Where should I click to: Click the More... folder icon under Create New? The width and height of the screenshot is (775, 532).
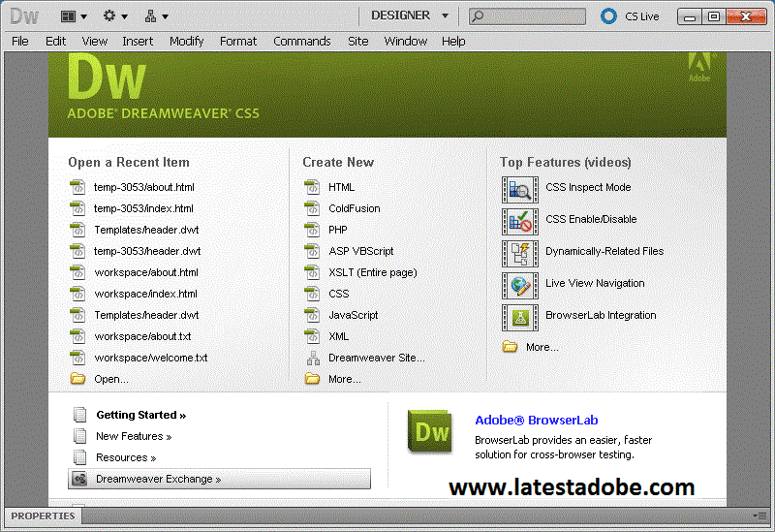tap(312, 379)
